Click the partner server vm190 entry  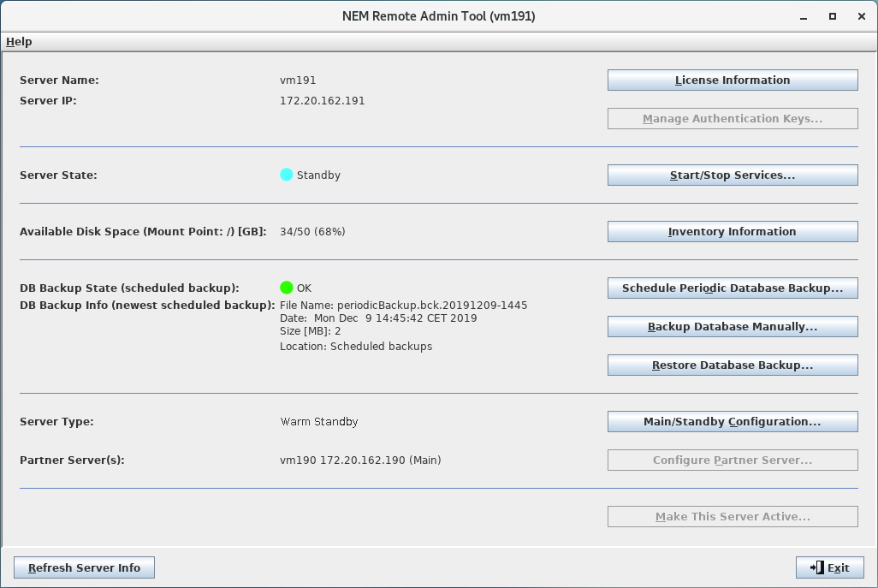[x=360, y=460]
